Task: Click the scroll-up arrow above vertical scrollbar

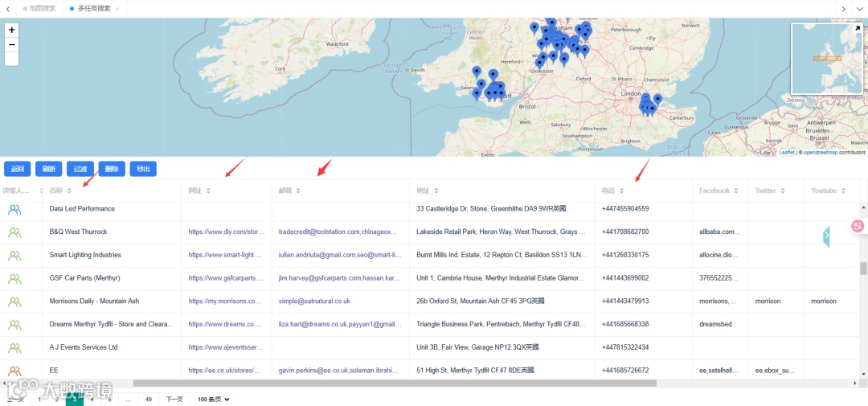Action: 863,206
